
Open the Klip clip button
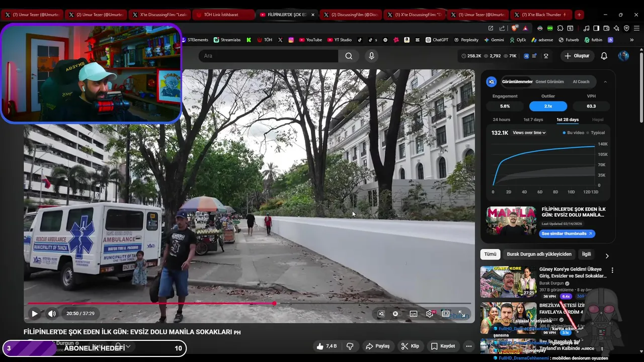coord(410,346)
